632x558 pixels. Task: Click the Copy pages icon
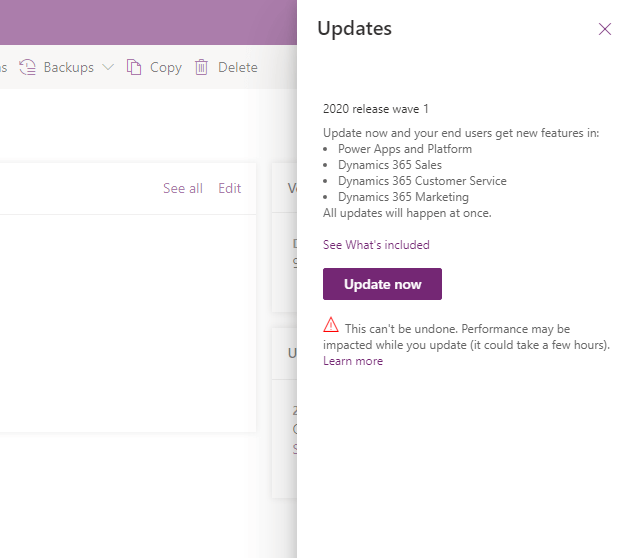tap(134, 67)
